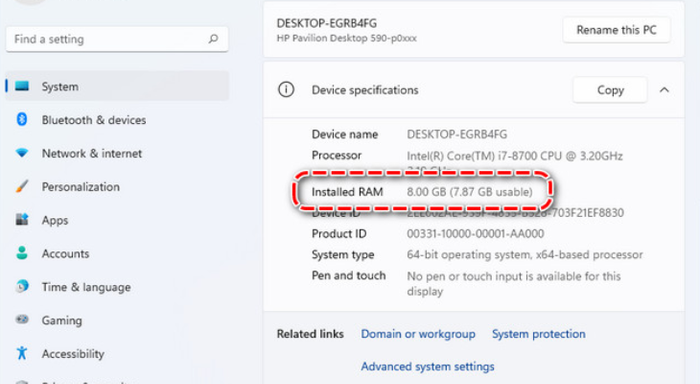Screen dimensions: 700x384
Task: Click the Bluetooth & devices icon
Action: 22,119
